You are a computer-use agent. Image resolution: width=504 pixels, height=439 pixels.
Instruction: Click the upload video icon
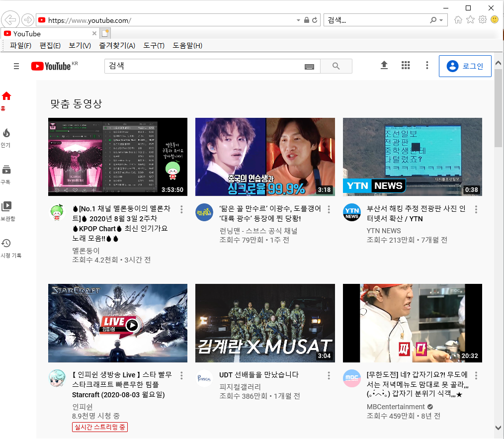coord(384,65)
